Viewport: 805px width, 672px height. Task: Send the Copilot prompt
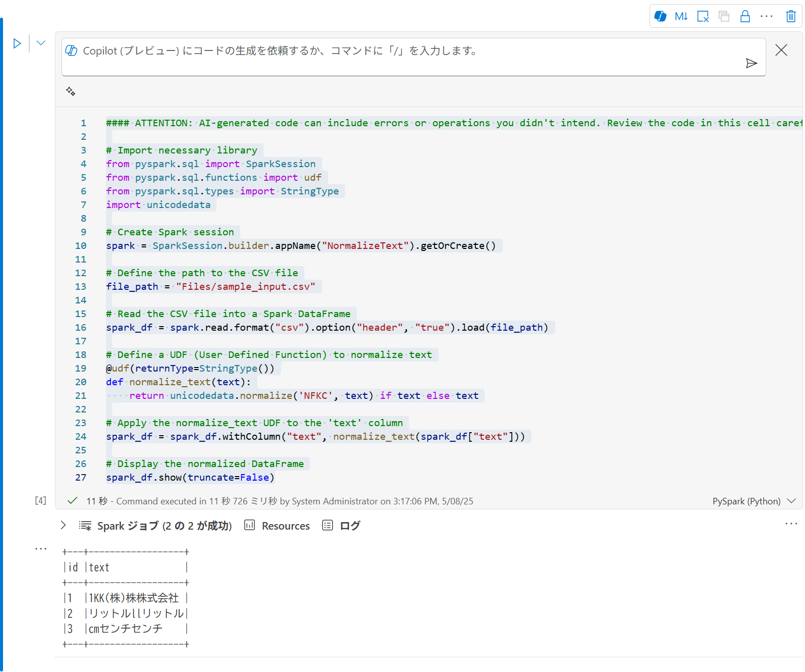click(752, 63)
